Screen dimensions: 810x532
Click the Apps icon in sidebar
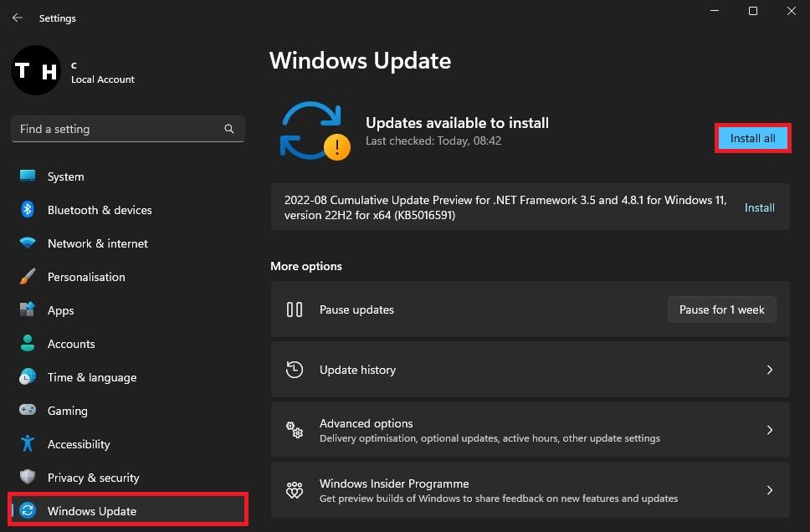click(28, 310)
